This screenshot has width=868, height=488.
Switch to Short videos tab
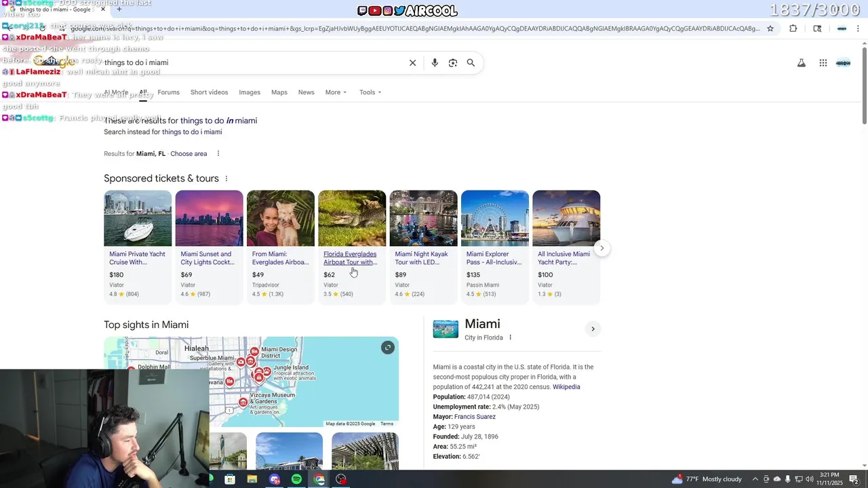(x=209, y=92)
